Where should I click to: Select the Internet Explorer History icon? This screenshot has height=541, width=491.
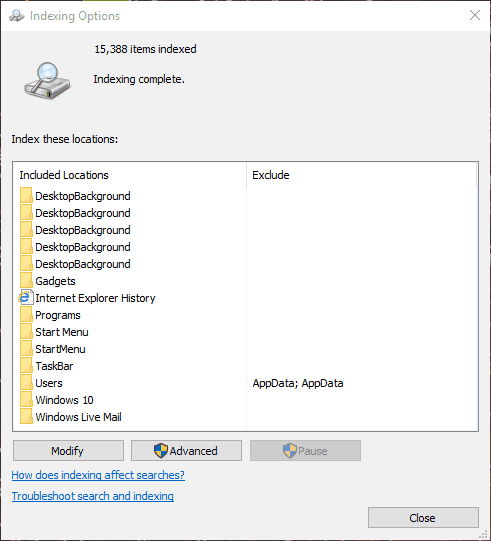coord(26,297)
